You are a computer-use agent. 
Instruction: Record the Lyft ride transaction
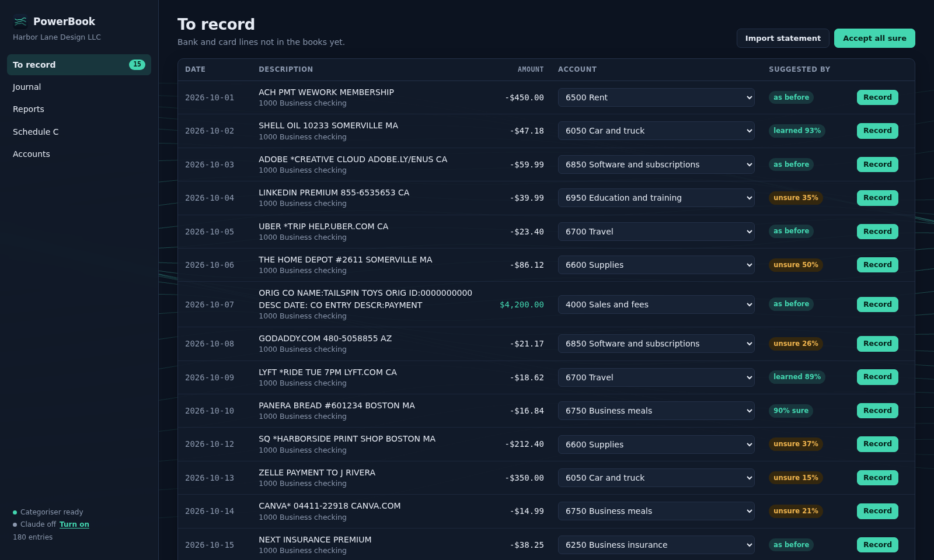pos(877,377)
